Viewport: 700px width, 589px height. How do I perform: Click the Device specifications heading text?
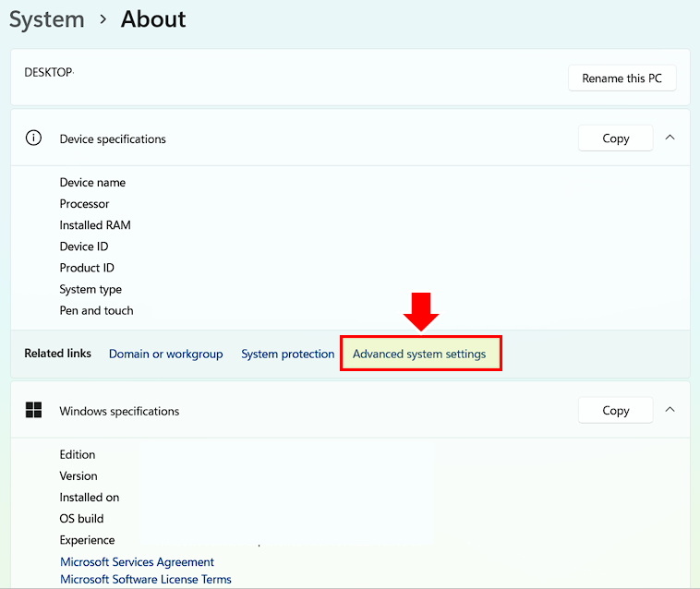pos(113,139)
